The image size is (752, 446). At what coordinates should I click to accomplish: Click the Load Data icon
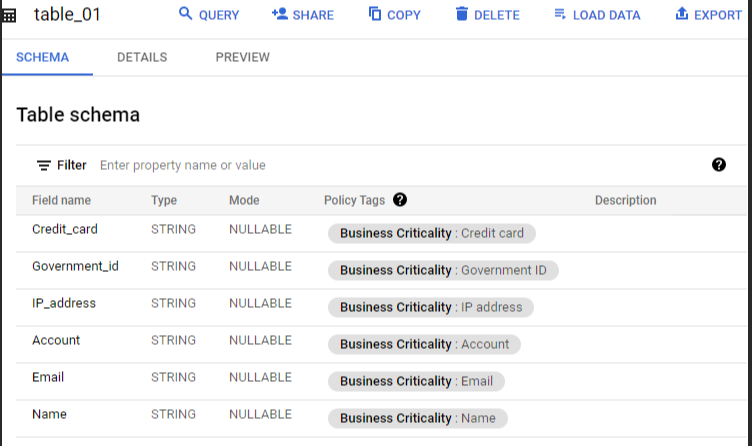pyautogui.click(x=560, y=15)
